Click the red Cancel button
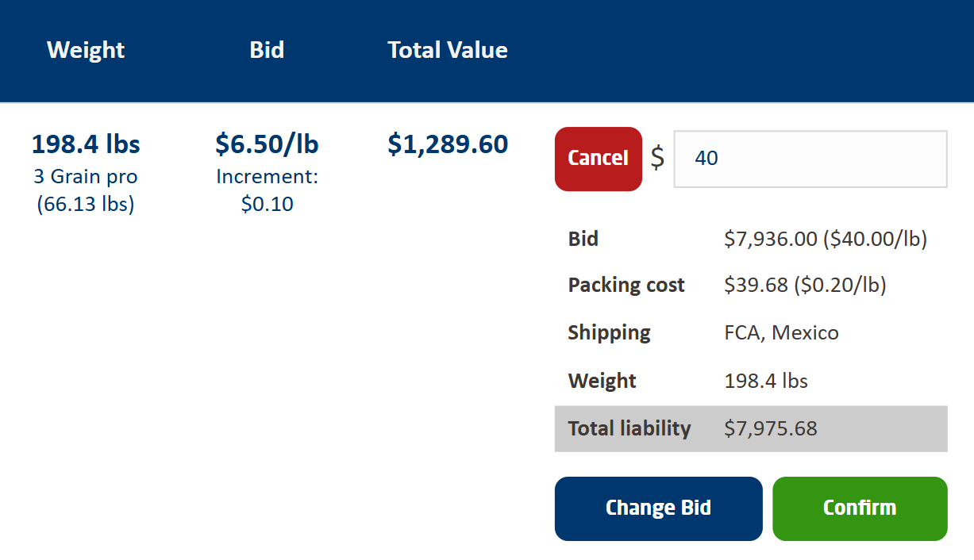Screen dimensions: 974x560 click(598, 159)
